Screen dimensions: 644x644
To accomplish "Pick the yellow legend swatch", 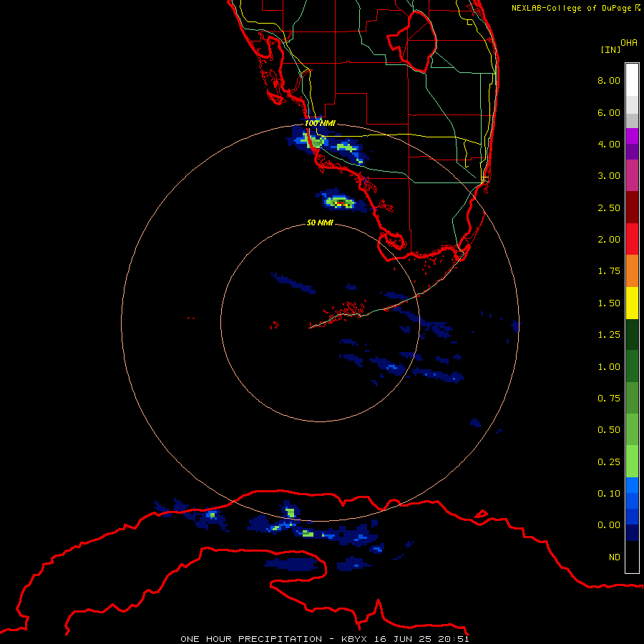I will coord(632,303).
